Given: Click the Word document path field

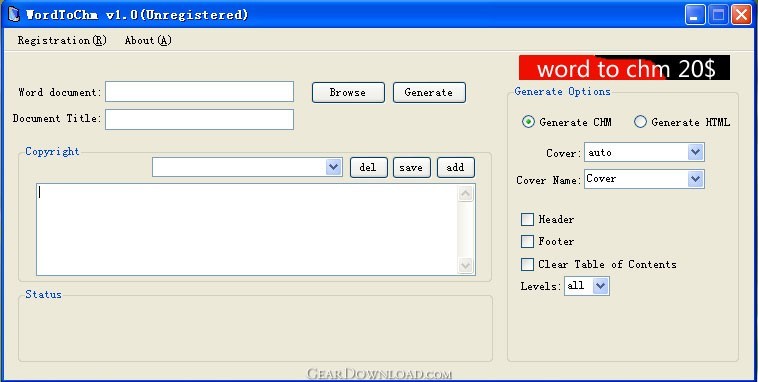Looking at the screenshot, I should tap(199, 92).
